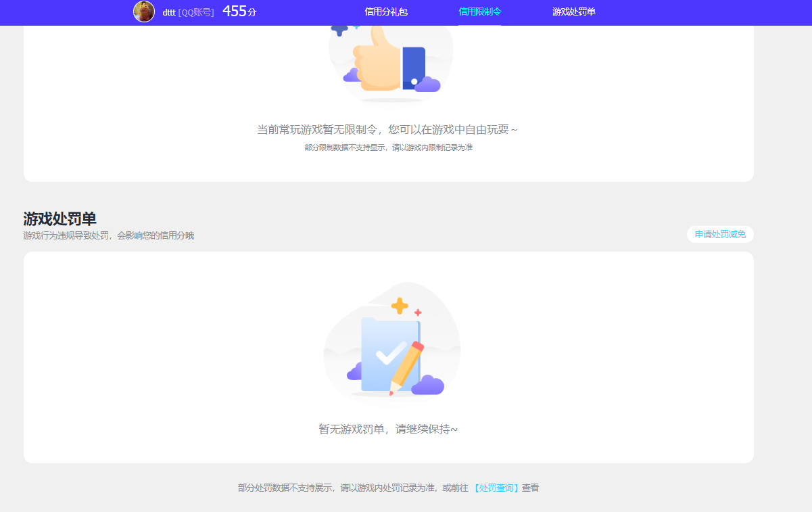Click the 455分 credit score display
The width and height of the screenshot is (812, 512).
point(239,11)
